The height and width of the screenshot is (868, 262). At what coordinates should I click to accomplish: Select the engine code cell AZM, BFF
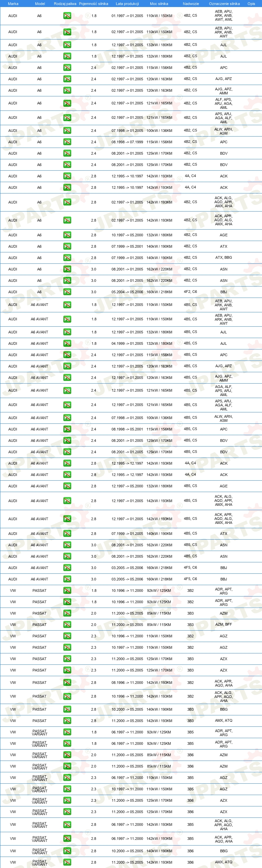pyautogui.click(x=224, y=624)
